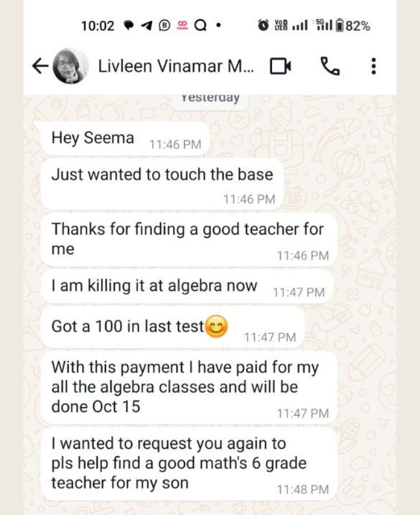Tap the circled B notification icon
This screenshot has height=515, width=420.
[x=164, y=25]
